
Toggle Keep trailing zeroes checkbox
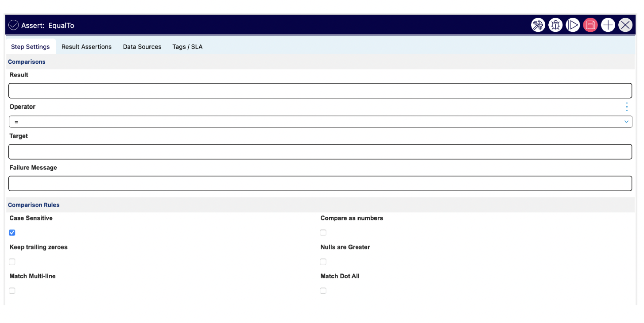pyautogui.click(x=12, y=261)
